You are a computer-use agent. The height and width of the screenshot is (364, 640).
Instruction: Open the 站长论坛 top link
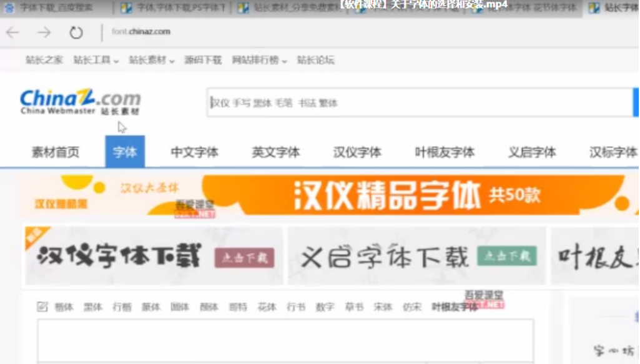click(x=315, y=60)
